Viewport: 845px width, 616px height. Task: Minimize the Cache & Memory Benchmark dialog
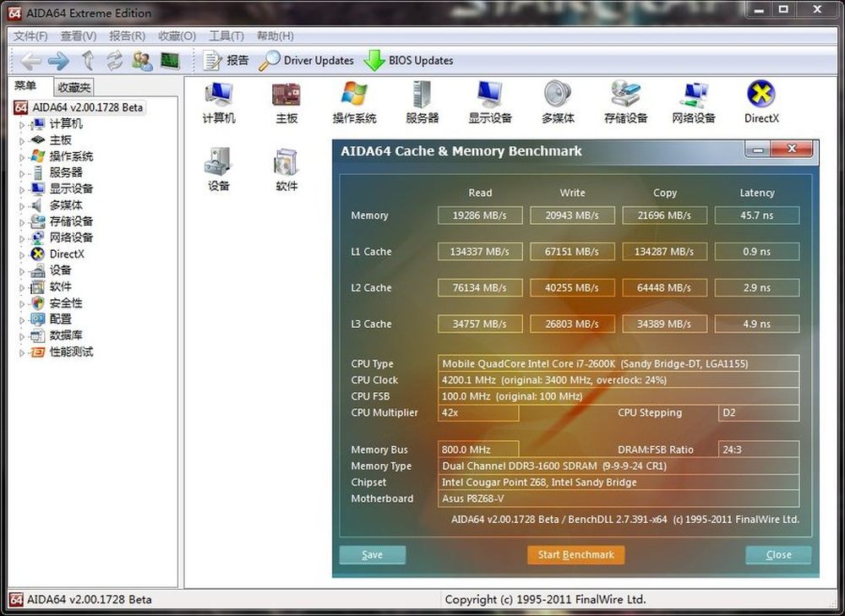tap(758, 150)
